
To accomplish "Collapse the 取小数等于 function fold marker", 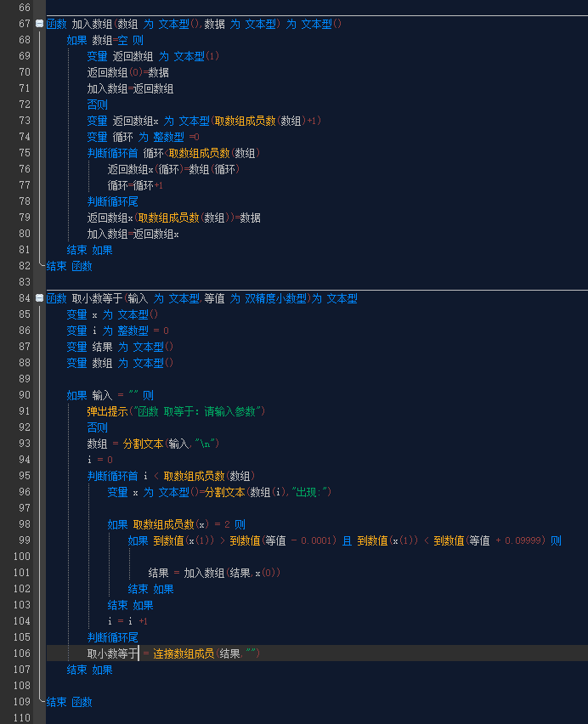I will (39, 298).
